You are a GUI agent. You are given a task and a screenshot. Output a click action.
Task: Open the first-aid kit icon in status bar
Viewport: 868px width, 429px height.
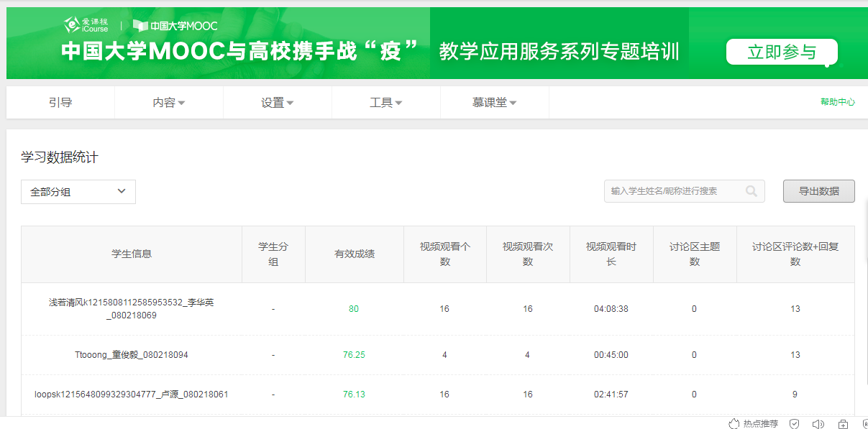[843, 423]
